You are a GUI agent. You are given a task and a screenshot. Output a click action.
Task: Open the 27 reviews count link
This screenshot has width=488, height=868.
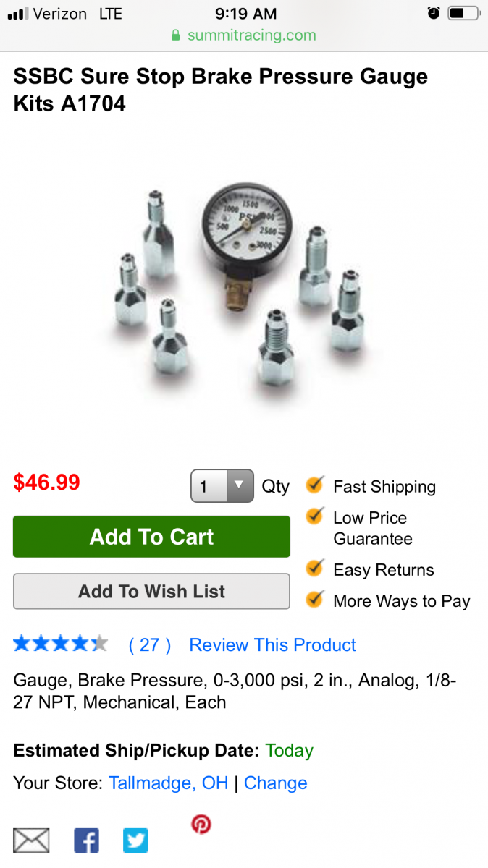pos(149,645)
